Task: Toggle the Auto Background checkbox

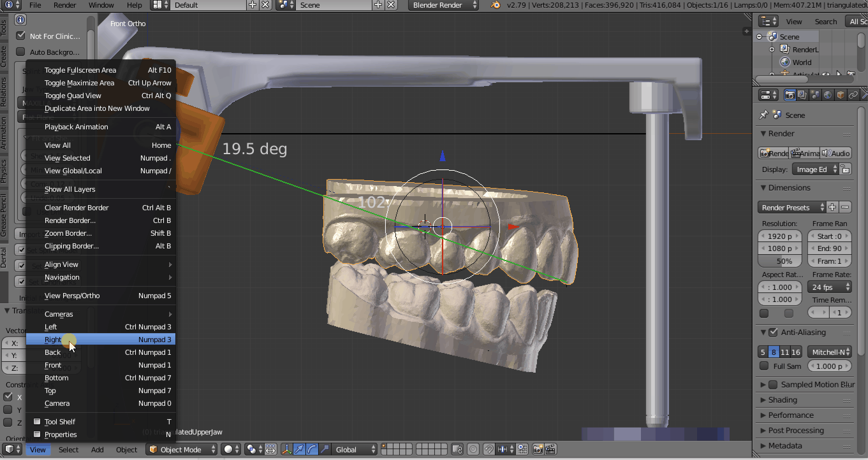Action: pos(20,52)
